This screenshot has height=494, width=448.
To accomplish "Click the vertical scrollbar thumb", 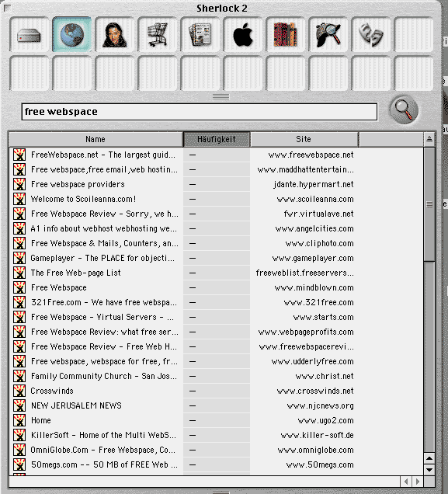I will [x=429, y=204].
